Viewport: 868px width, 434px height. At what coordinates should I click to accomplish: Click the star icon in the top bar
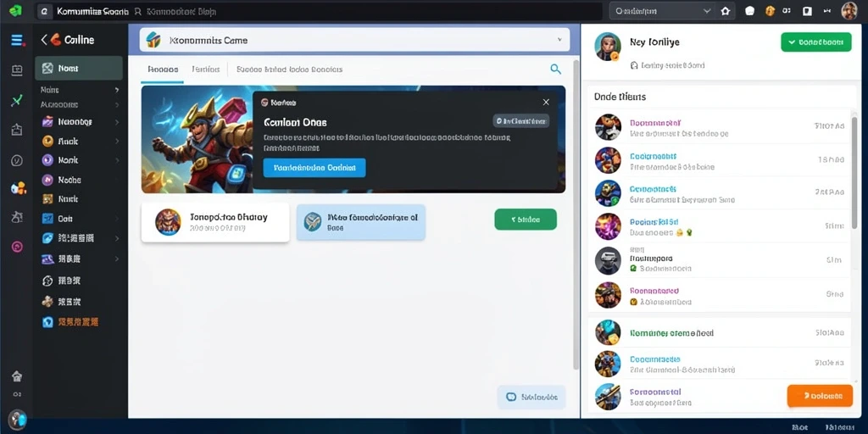tap(726, 11)
